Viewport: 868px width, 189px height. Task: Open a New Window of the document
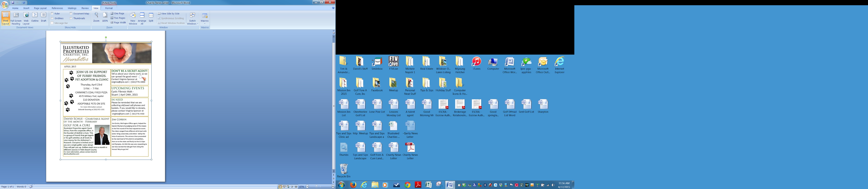(133, 18)
